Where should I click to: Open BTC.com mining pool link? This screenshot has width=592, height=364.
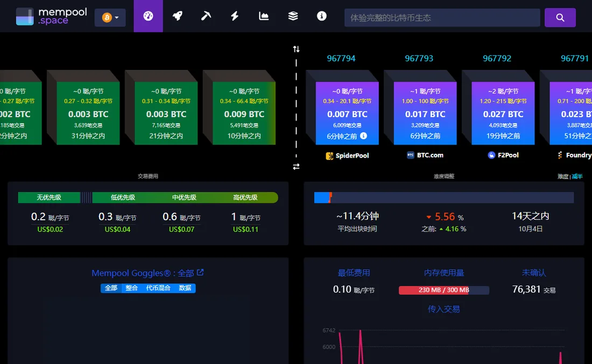click(425, 155)
